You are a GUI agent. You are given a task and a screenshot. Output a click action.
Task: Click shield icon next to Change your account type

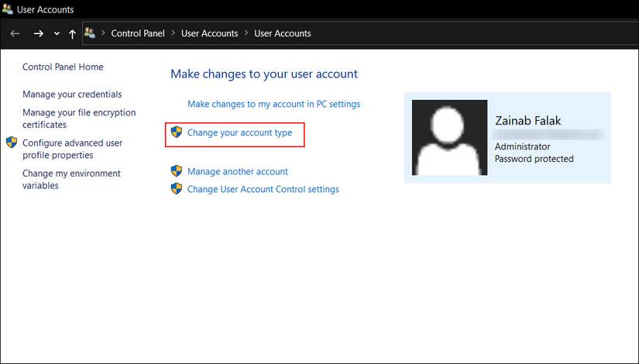(177, 132)
